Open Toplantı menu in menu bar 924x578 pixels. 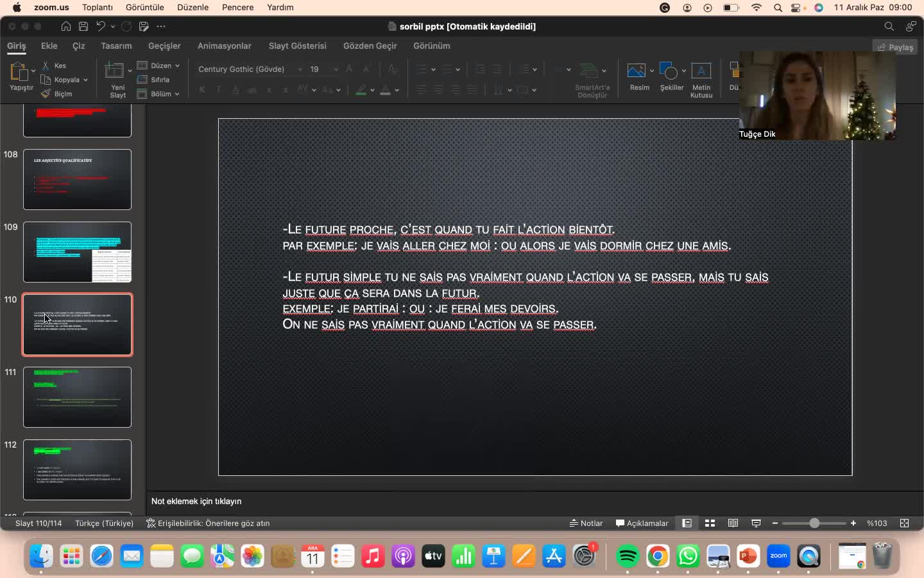[98, 8]
